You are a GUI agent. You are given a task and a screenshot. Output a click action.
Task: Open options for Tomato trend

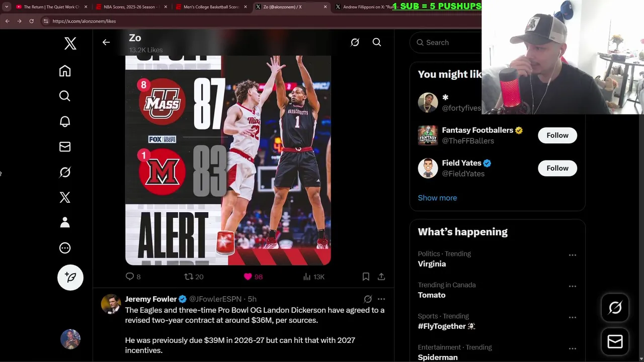coord(573,286)
